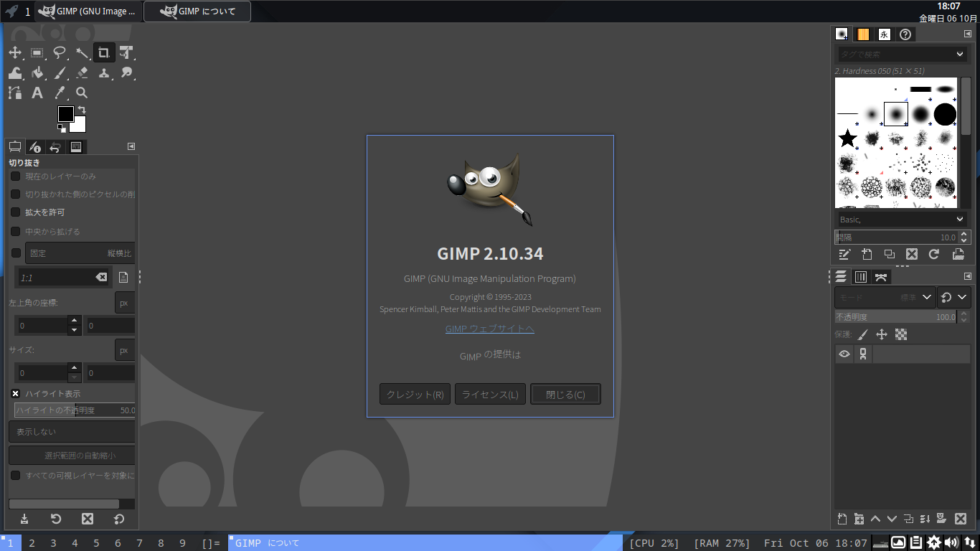
Task: Clear the 1:1 aspect ratio field
Action: [x=101, y=277]
